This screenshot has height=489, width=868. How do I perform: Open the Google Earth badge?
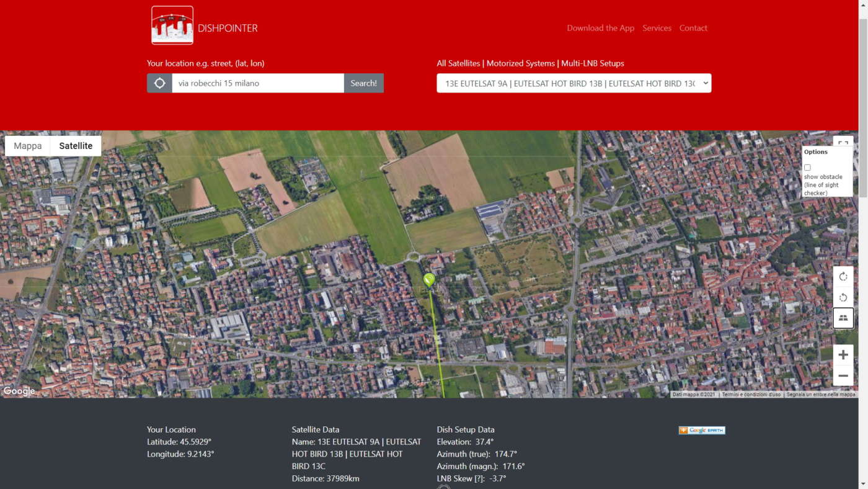point(701,430)
